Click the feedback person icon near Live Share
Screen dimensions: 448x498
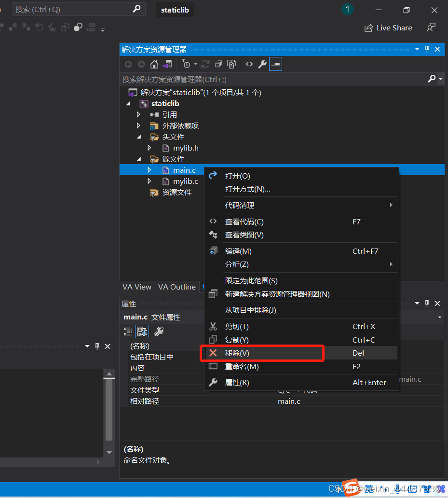431,28
